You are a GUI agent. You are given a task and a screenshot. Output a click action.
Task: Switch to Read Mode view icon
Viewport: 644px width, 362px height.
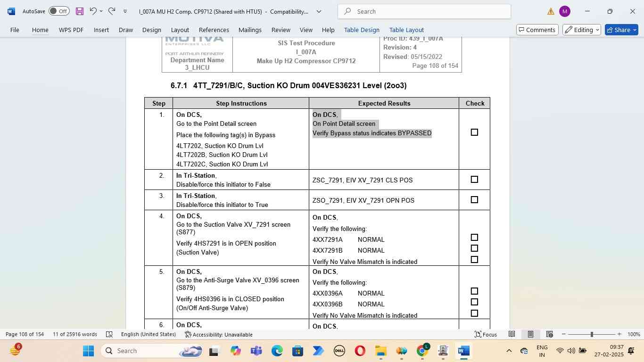[512, 334]
